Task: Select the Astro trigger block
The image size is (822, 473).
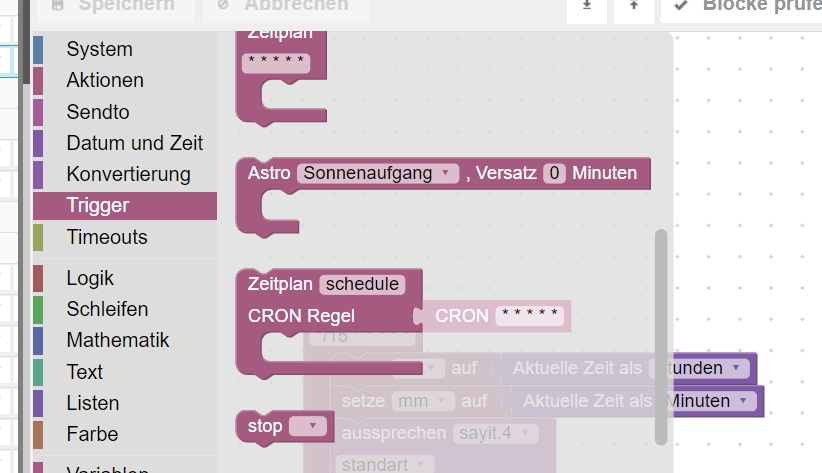Action: [268, 173]
